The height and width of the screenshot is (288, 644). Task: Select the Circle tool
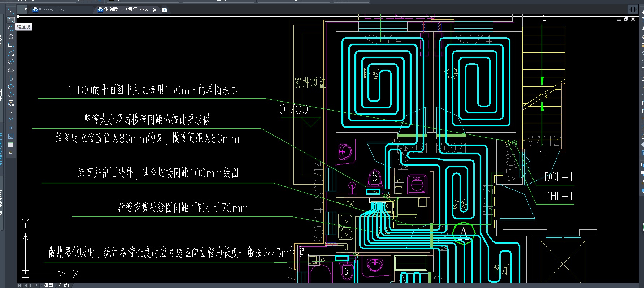(x=10, y=61)
